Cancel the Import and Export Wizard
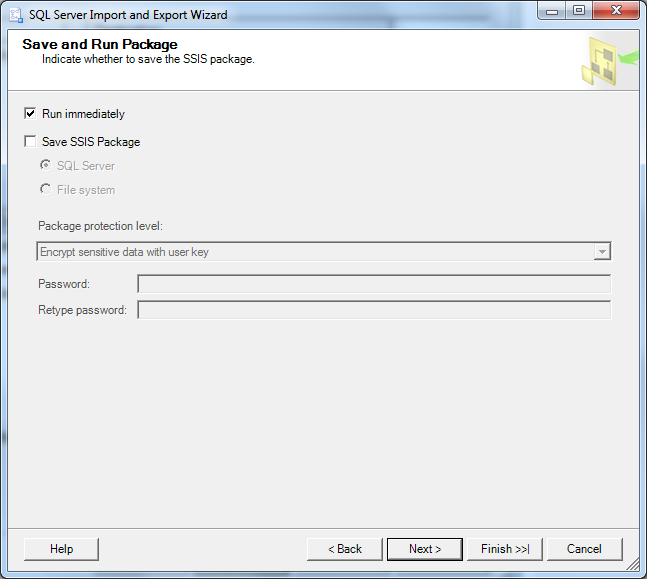Viewport: 647px width, 579px height. (584, 549)
